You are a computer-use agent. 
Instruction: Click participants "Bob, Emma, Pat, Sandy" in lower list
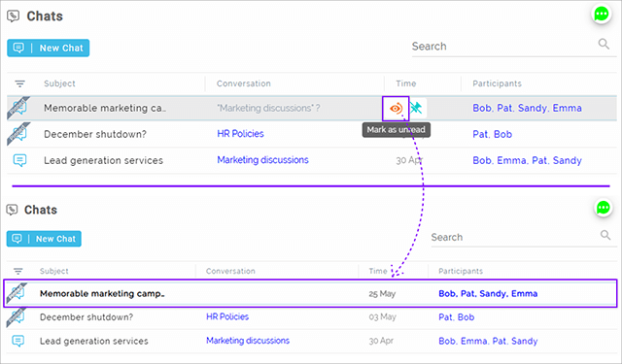click(x=488, y=341)
